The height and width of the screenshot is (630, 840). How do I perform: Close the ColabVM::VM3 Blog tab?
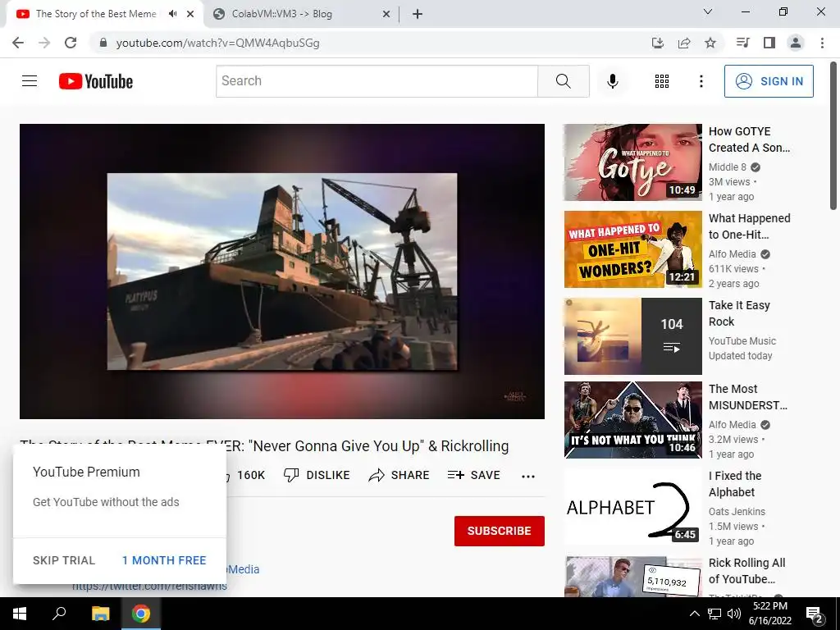[386, 15]
